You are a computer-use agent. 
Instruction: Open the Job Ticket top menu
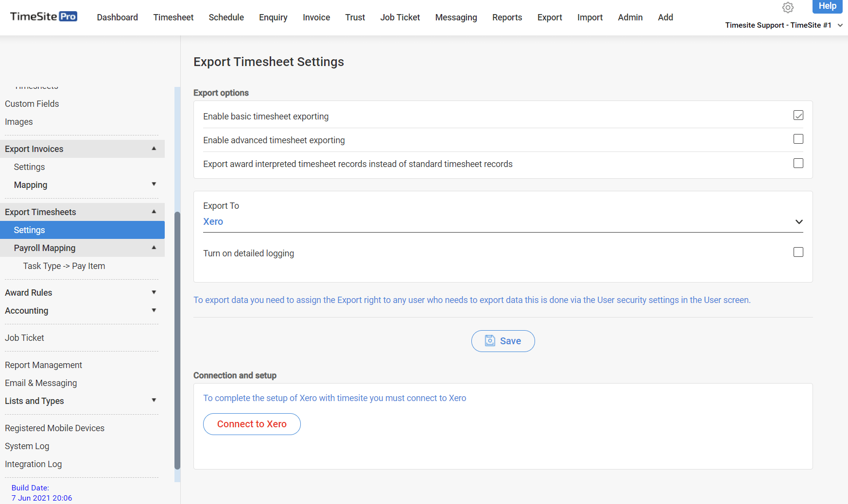(400, 17)
